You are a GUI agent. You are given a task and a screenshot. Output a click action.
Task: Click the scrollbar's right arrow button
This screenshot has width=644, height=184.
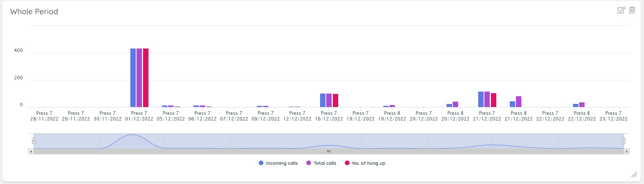coord(627,152)
